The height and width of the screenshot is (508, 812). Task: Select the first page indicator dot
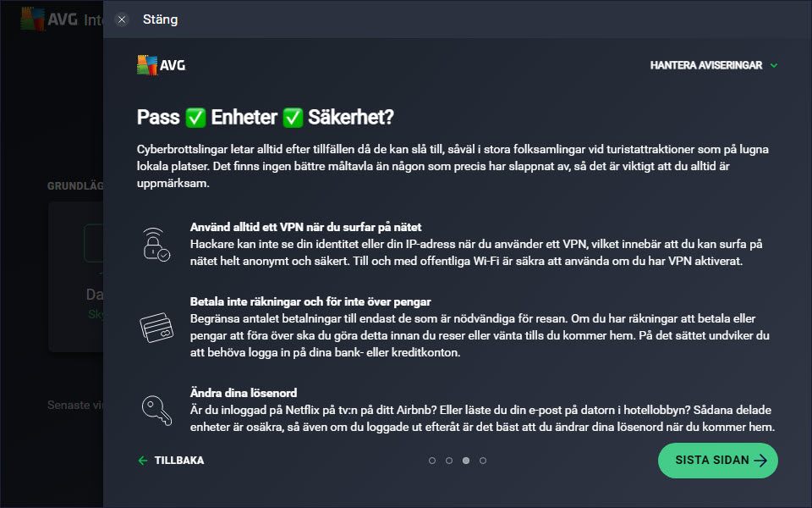(432, 461)
